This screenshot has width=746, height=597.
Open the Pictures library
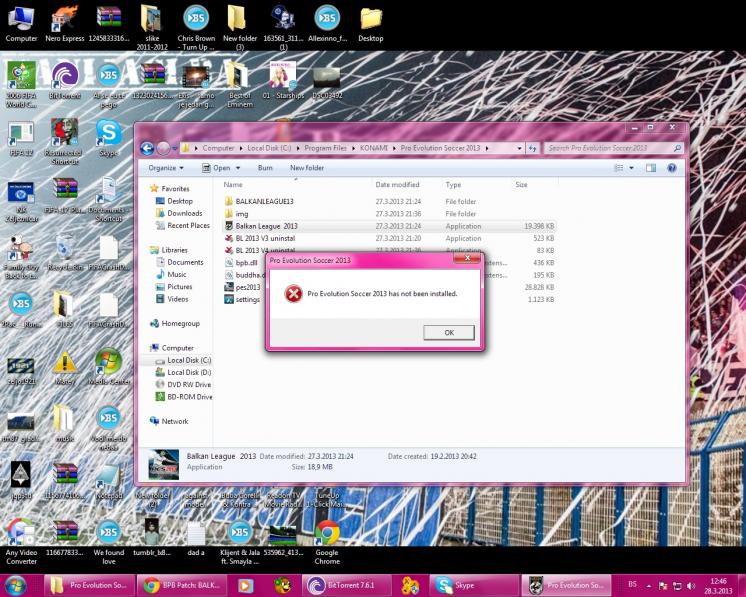point(174,287)
